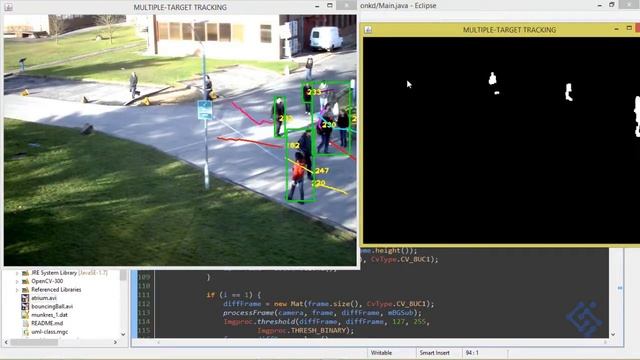Minimize the yellow tracking mask window
This screenshot has width=640, height=360.
(x=616, y=29)
